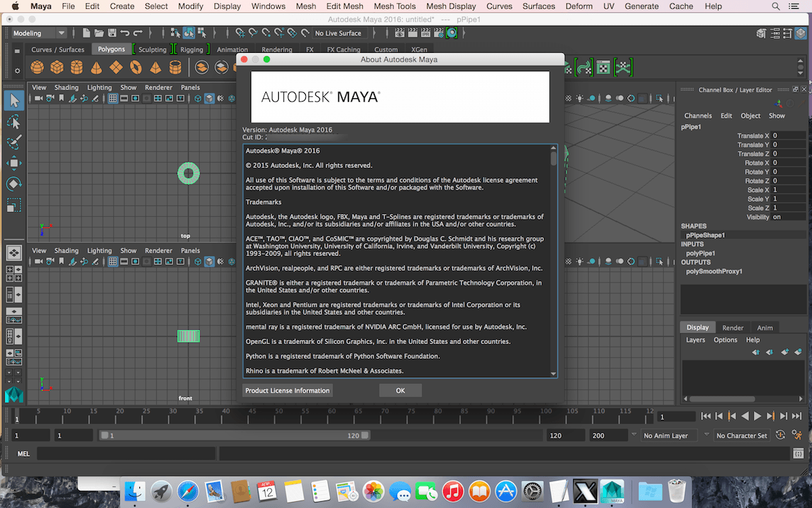Viewport: 812px width, 508px height.
Task: Click the polygon Cone shelf icon
Action: tap(96, 67)
